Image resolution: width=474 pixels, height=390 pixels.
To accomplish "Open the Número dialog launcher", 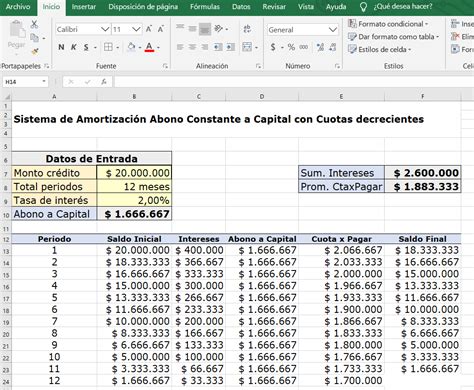I will (x=337, y=66).
